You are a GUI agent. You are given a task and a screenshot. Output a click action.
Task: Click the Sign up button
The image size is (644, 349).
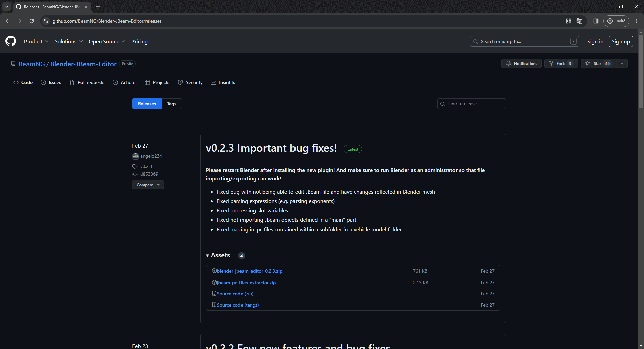621,41
